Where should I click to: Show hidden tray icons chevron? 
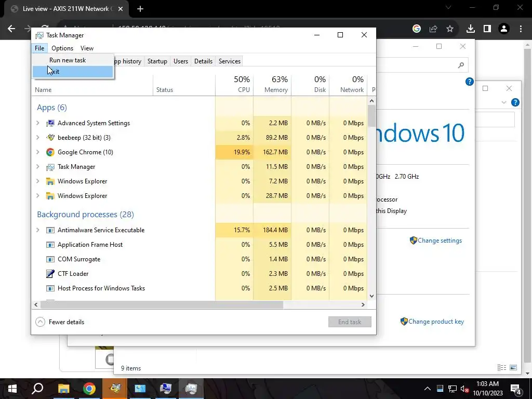click(x=428, y=389)
